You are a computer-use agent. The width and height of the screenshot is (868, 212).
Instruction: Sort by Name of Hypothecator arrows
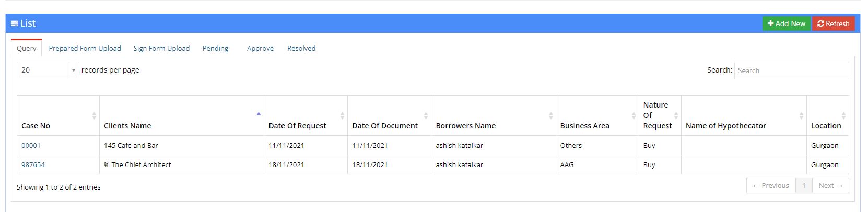pos(801,115)
